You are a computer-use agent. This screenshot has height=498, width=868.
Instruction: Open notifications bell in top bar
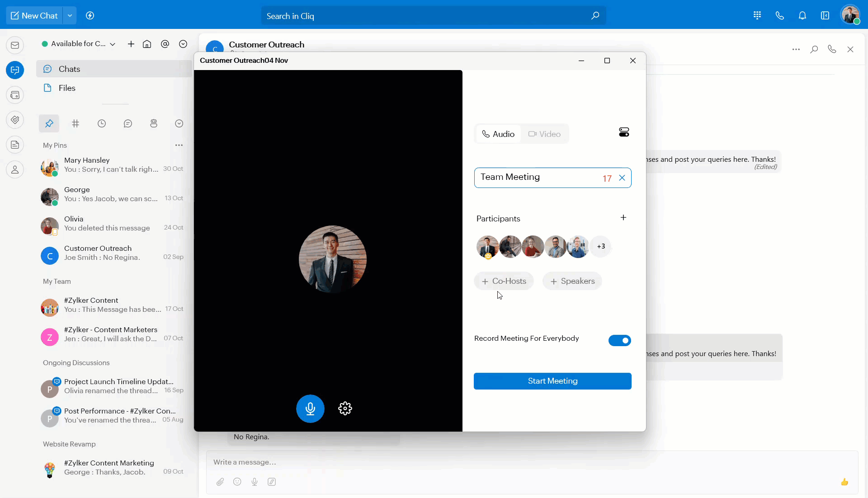pyautogui.click(x=802, y=16)
